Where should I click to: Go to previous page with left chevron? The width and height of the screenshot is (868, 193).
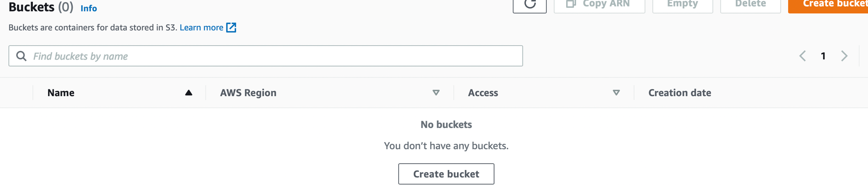802,56
